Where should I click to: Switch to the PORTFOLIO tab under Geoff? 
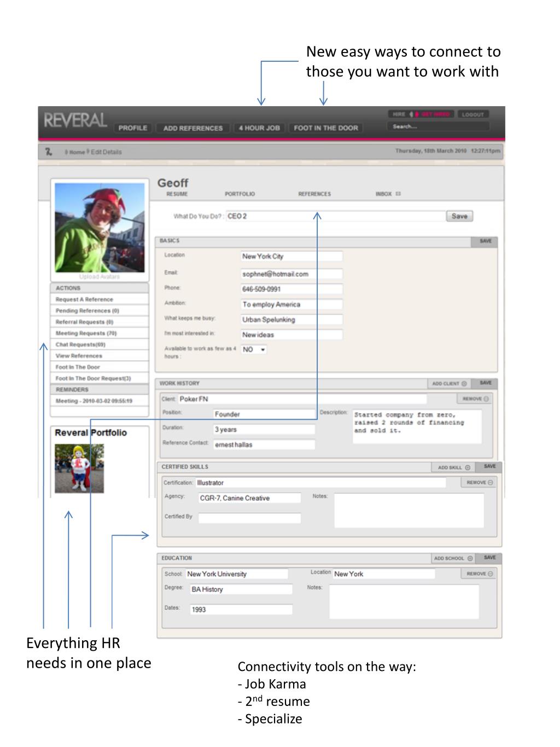[x=240, y=194]
